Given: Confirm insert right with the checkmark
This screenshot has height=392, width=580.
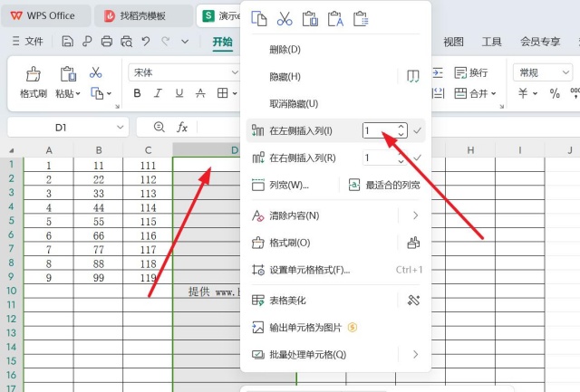Looking at the screenshot, I should coord(417,158).
